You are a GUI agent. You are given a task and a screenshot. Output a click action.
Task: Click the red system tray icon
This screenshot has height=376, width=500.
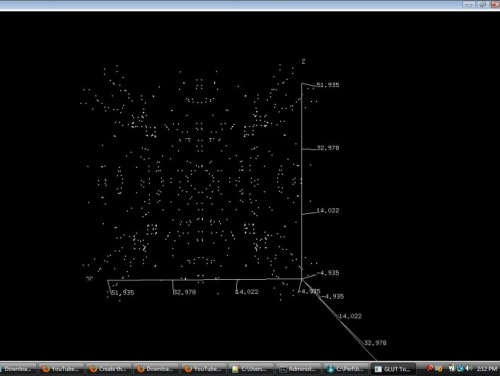[x=430, y=368]
